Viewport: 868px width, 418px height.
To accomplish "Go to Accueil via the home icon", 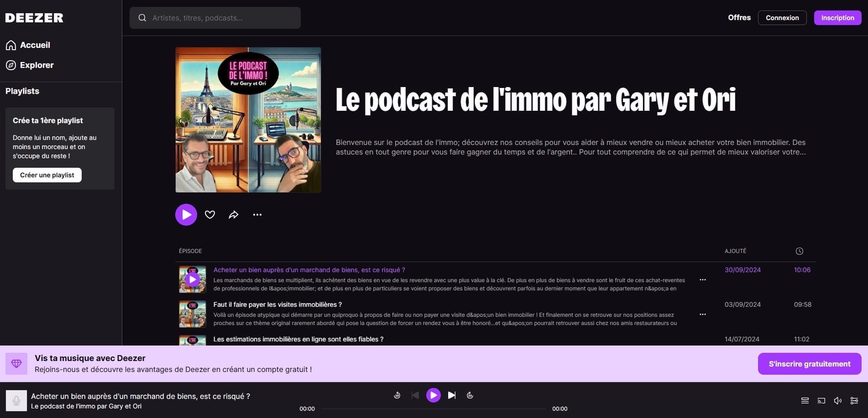I will (x=11, y=45).
